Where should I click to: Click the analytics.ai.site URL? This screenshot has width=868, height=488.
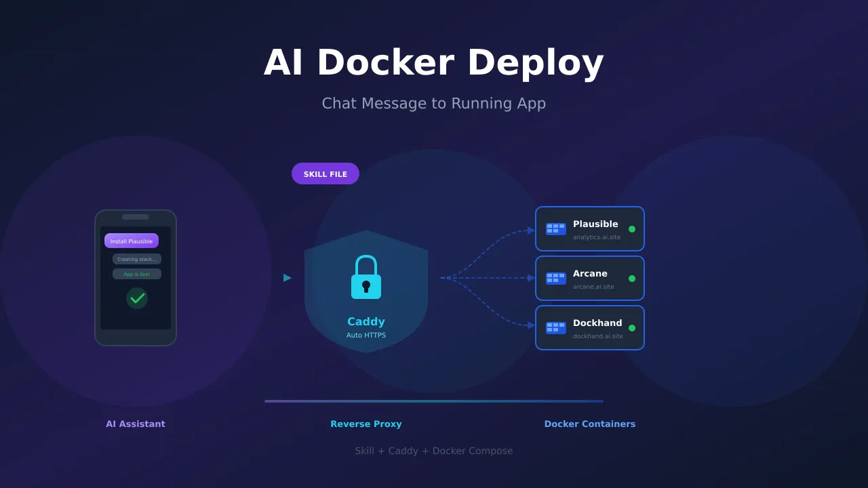click(x=597, y=237)
